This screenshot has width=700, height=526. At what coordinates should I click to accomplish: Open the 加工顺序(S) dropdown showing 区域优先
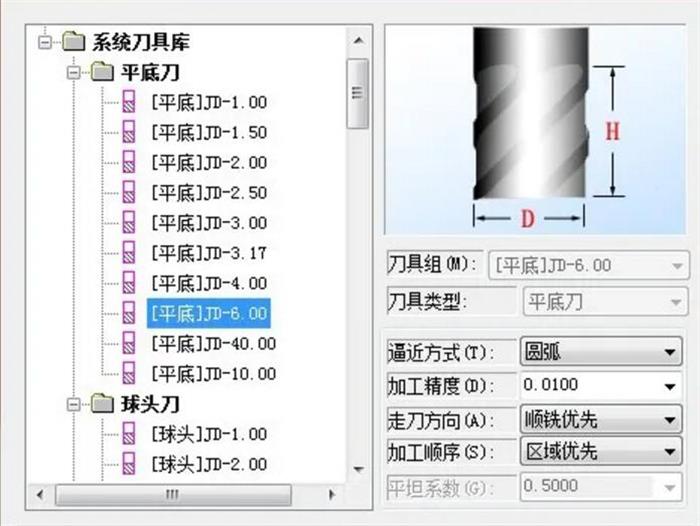click(601, 451)
